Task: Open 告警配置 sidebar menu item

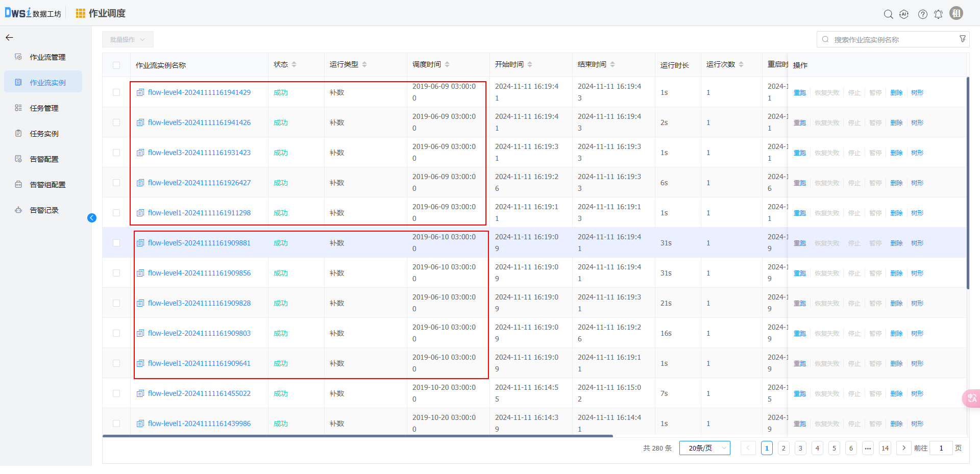Action: 44,159
